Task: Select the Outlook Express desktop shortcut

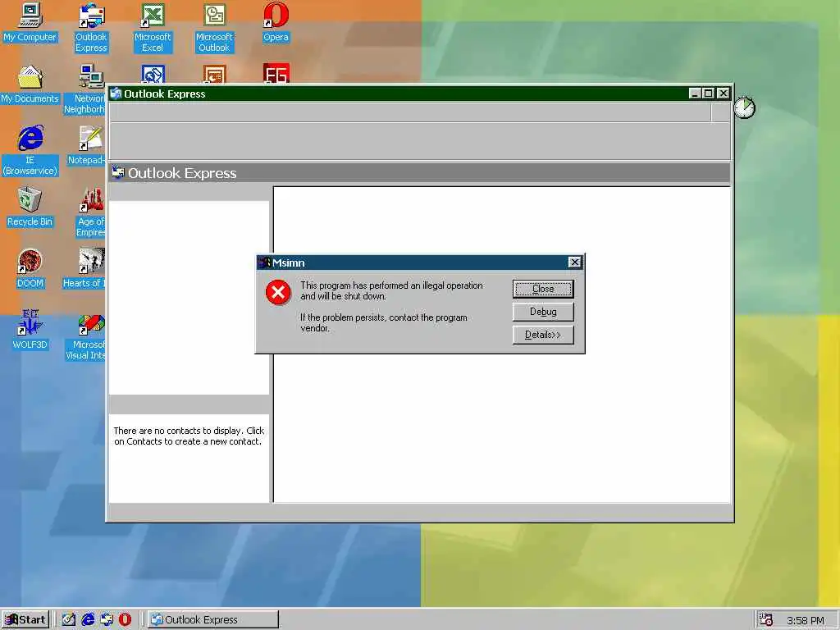Action: point(91,28)
